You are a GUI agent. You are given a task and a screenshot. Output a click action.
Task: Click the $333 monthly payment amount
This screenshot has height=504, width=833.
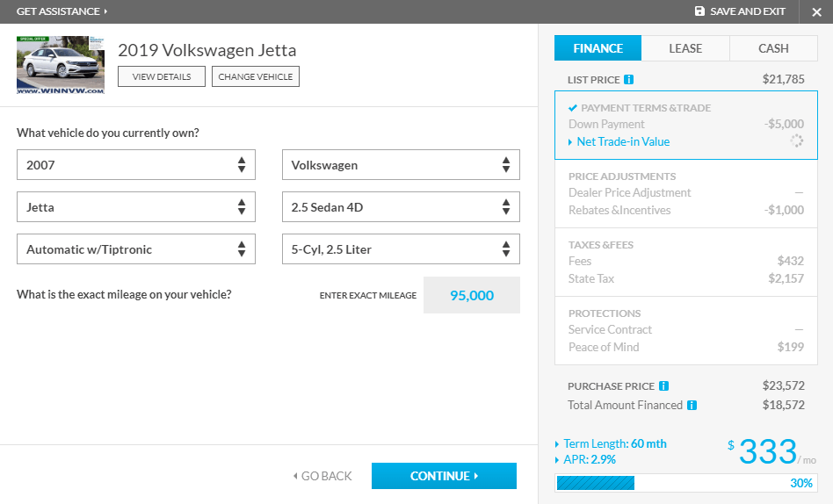(768, 451)
